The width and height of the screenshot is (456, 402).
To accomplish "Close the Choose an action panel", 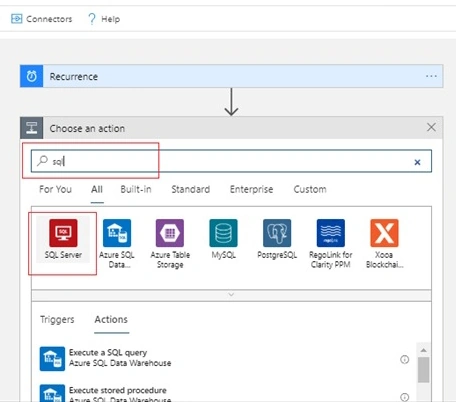I will 431,127.
